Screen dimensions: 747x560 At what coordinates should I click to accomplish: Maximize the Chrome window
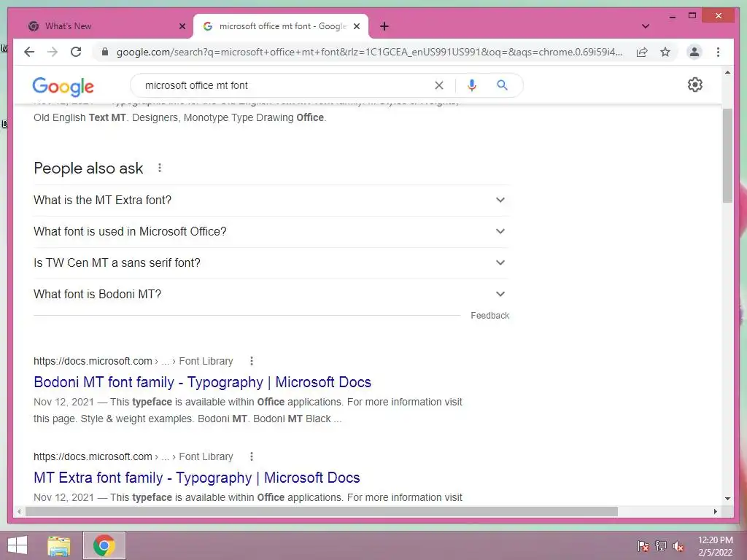(692, 16)
